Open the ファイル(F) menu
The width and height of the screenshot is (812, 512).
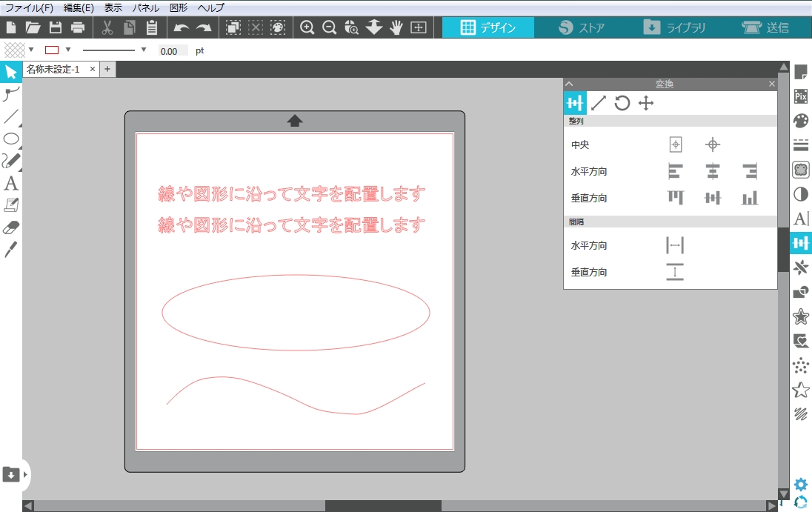click(x=29, y=7)
